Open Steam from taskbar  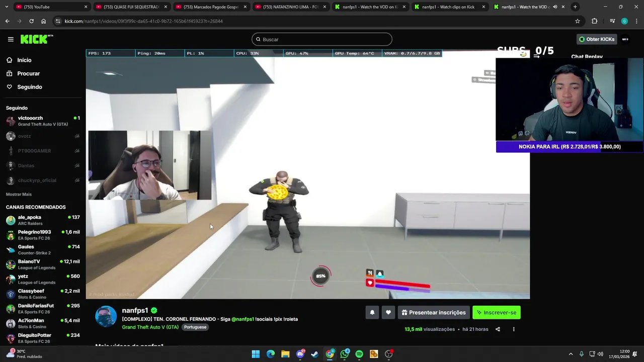(x=315, y=354)
